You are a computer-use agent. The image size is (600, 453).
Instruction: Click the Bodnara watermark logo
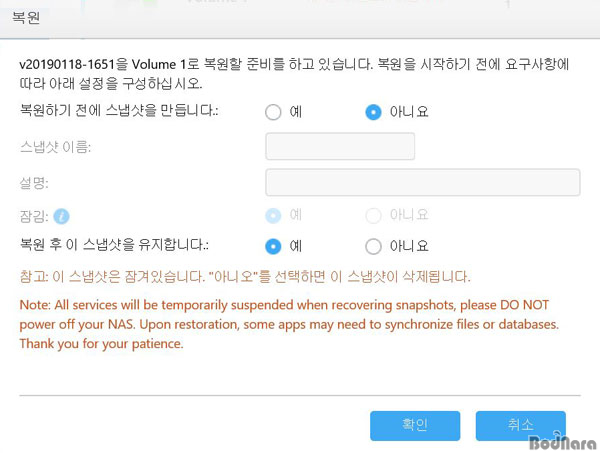click(563, 442)
